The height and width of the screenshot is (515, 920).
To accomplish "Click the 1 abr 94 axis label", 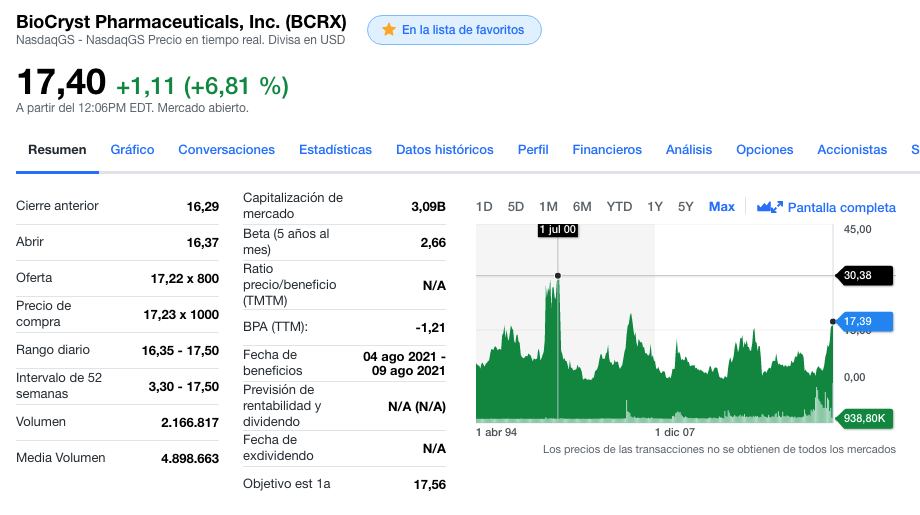I will click(x=496, y=432).
